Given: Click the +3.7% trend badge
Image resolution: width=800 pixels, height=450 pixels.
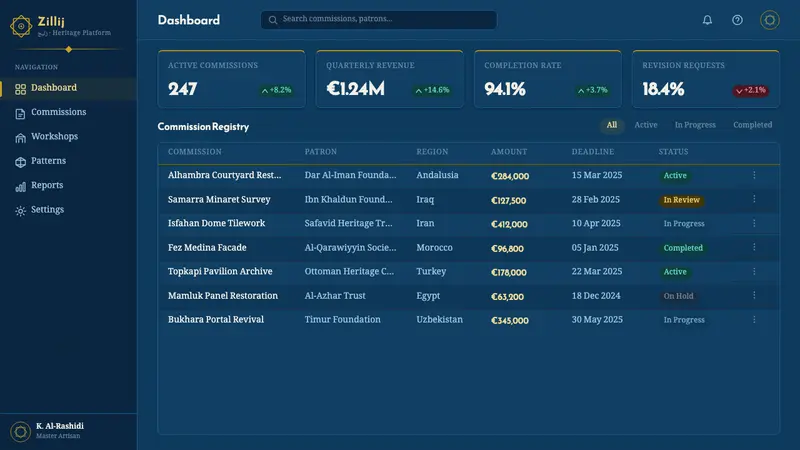Looking at the screenshot, I should [592, 90].
